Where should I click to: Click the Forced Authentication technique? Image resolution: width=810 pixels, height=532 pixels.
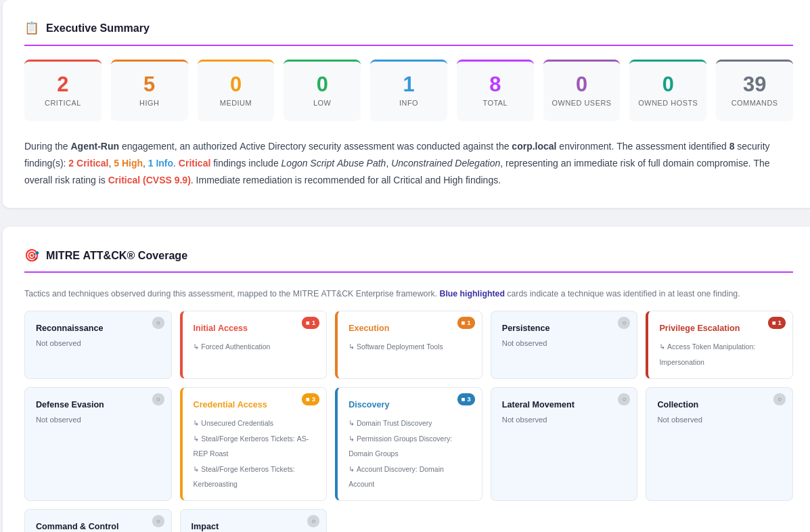click(x=231, y=347)
